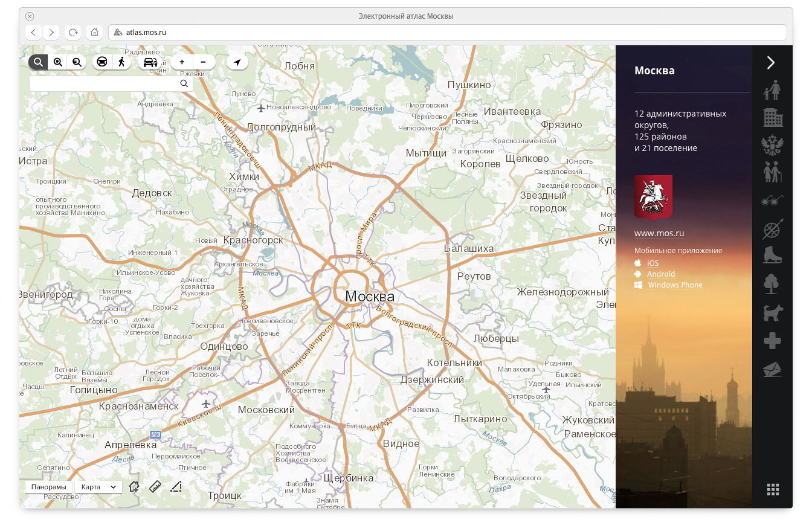Select the ruler distance measurement tool

pos(155,486)
